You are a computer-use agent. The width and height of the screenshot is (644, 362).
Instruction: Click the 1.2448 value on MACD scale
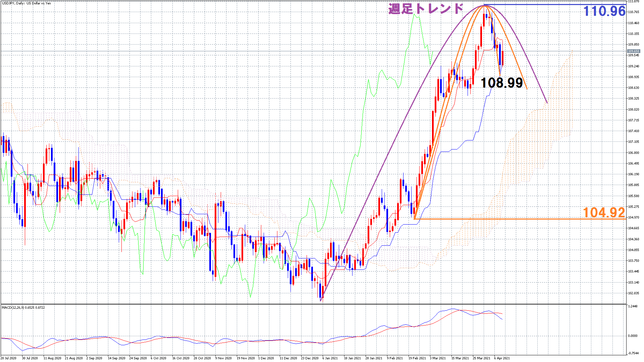633,306
